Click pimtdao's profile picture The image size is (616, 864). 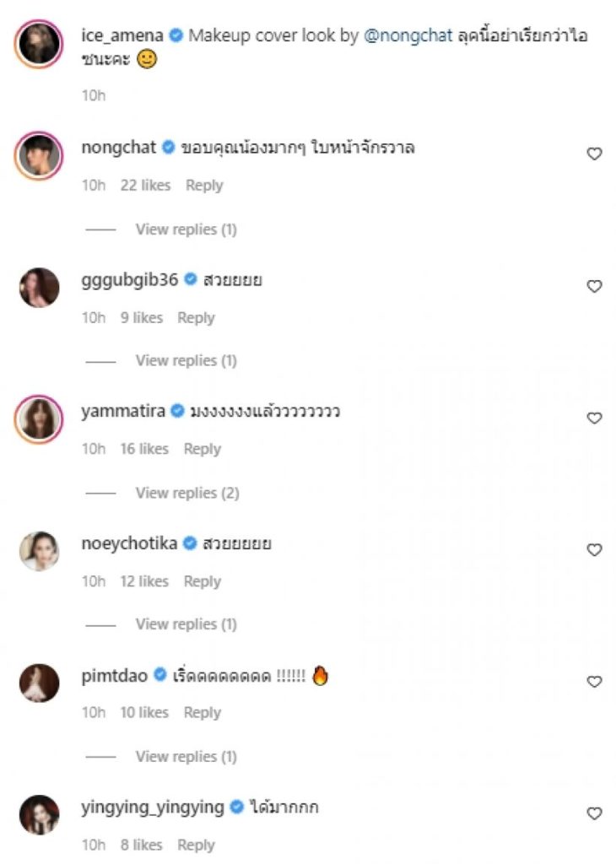point(39,683)
